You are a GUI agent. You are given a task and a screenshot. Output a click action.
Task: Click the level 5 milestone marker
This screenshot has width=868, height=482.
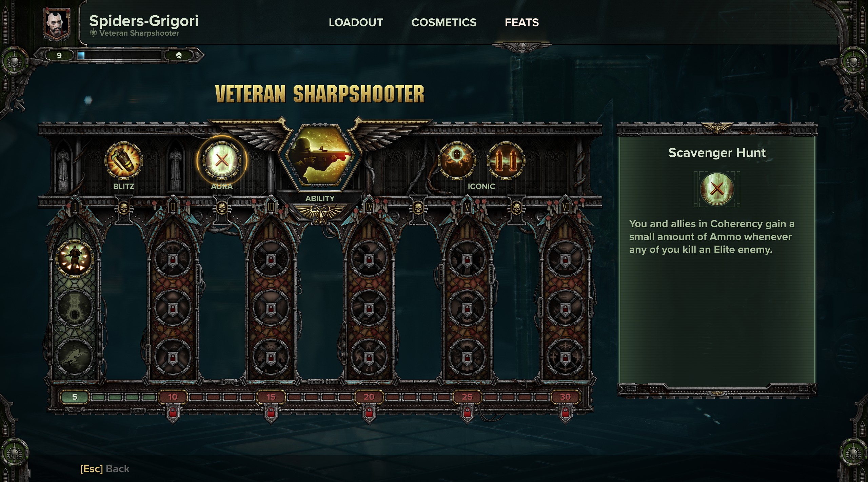[x=75, y=397]
